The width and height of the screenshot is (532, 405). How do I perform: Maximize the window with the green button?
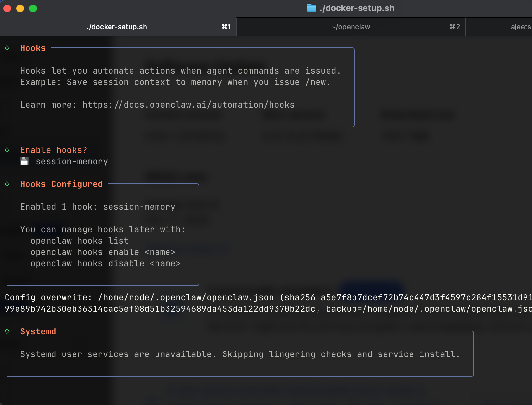click(x=33, y=8)
